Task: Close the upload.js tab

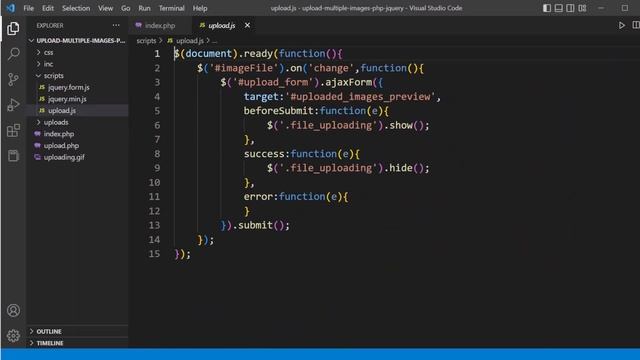Action: tap(247, 25)
